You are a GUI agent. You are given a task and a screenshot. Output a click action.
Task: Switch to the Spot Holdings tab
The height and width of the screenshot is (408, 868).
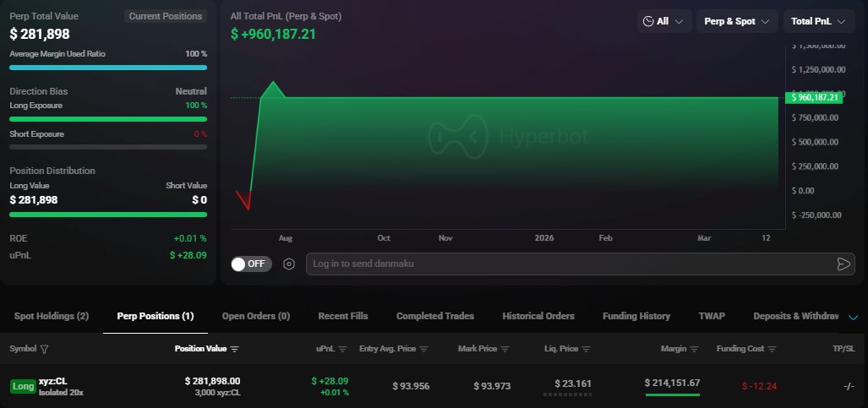pyautogui.click(x=52, y=316)
